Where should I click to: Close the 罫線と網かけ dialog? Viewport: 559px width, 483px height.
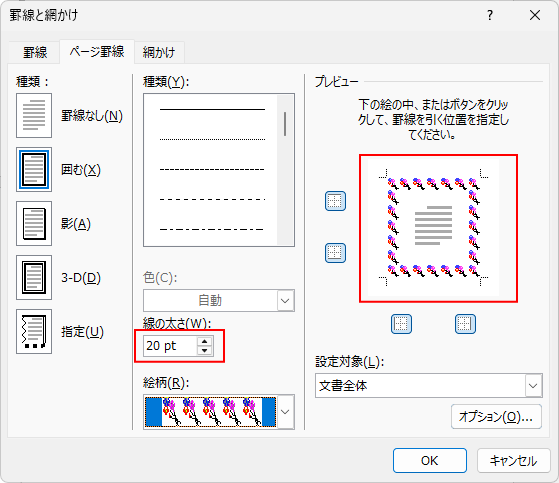point(535,15)
